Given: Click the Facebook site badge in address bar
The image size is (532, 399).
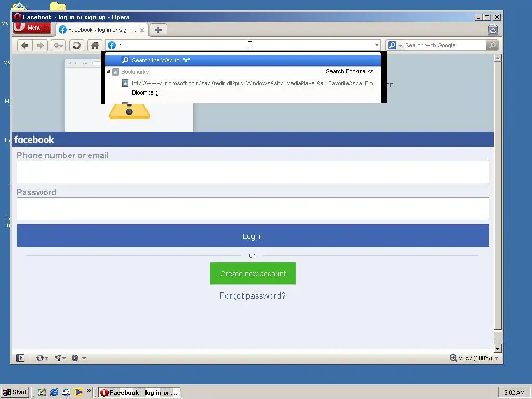Looking at the screenshot, I should 112,45.
